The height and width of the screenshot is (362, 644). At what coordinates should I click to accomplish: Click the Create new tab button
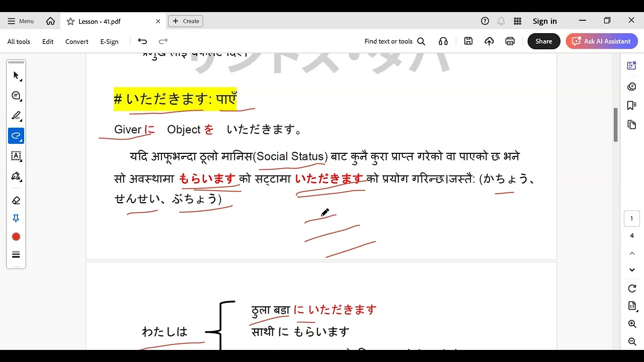click(186, 21)
